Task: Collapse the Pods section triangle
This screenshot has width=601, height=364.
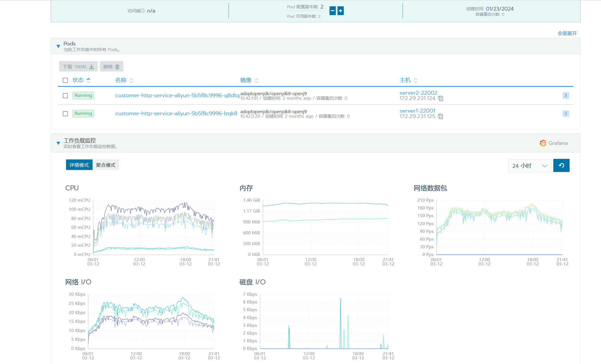Action: [x=58, y=46]
